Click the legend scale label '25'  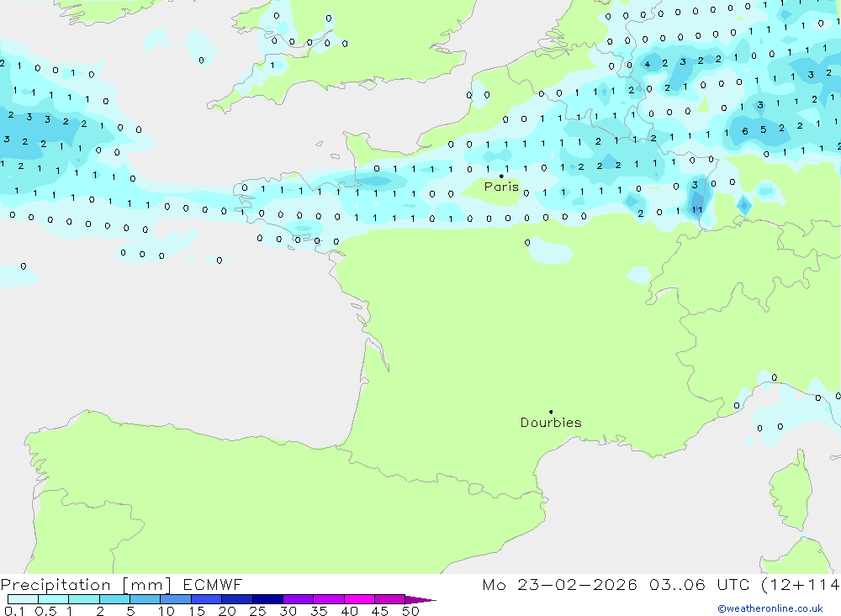coord(257,611)
